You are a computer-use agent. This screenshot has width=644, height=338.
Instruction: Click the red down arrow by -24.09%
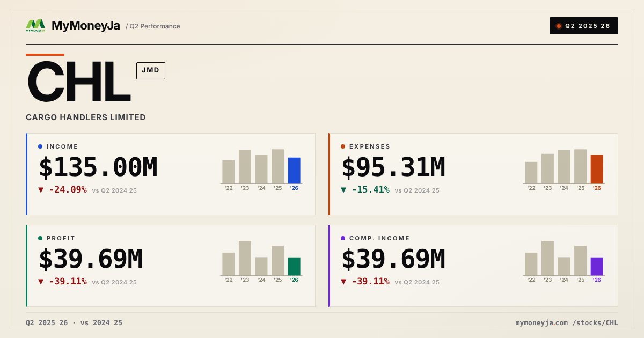41,190
